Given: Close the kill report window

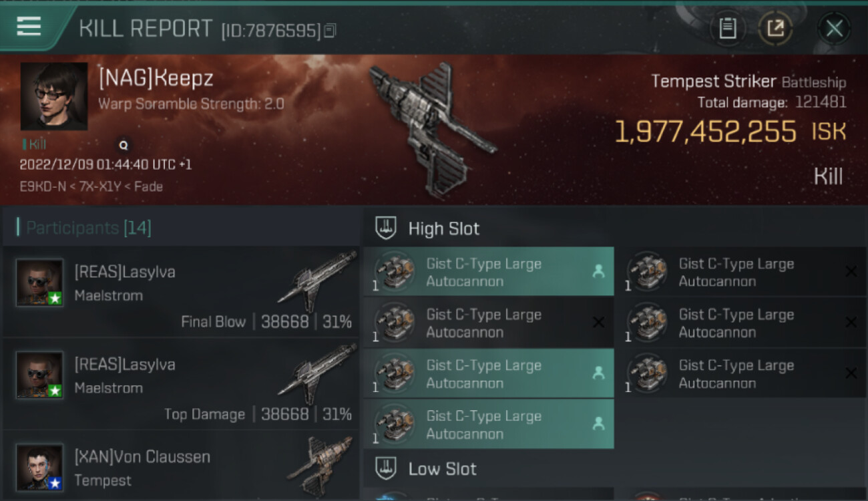Looking at the screenshot, I should pyautogui.click(x=834, y=28).
